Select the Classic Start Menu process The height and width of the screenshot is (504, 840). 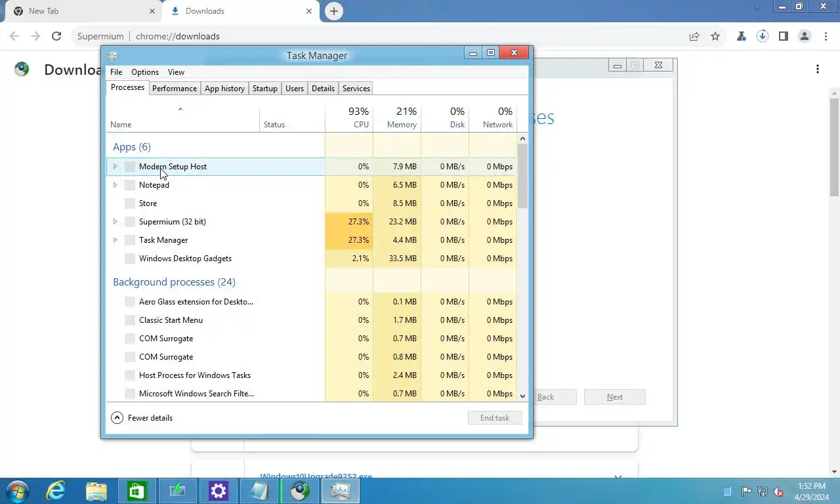312,320
